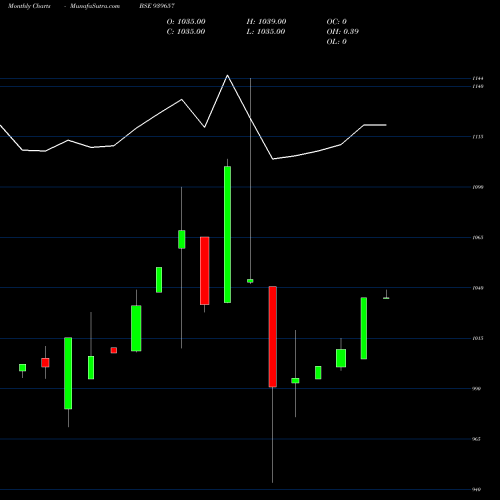
Task: Click the 1140 price axis label
Action: tap(478, 86)
